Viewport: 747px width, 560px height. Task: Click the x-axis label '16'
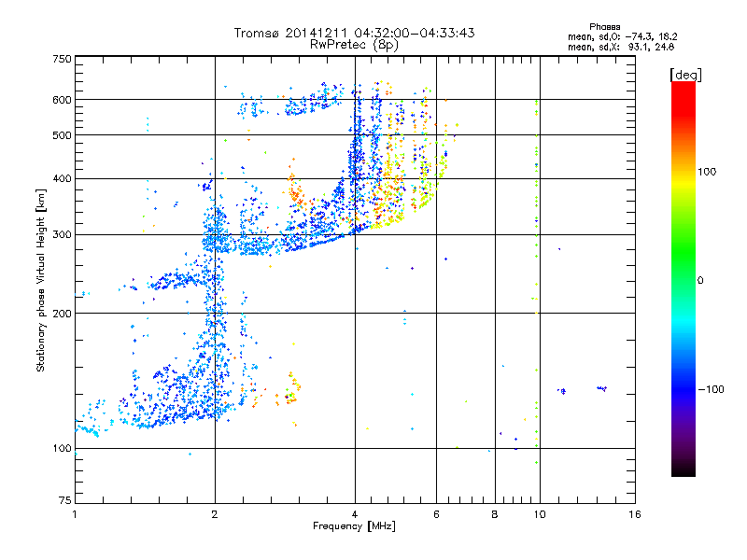tap(635, 514)
